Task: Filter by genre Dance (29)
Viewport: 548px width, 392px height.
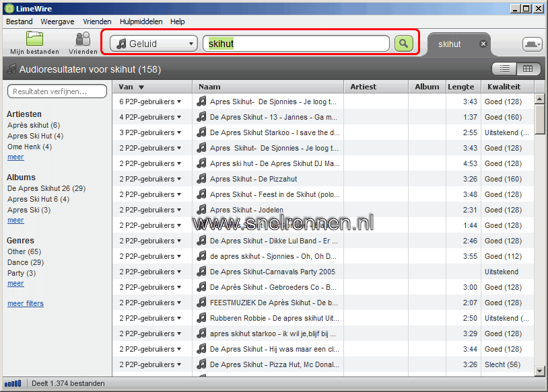Action: pyautogui.click(x=26, y=262)
